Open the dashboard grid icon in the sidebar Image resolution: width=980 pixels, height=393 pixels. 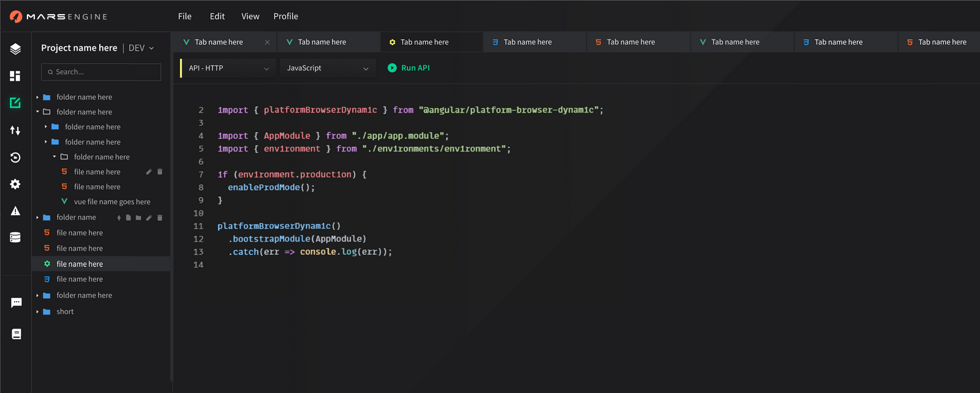coord(15,76)
